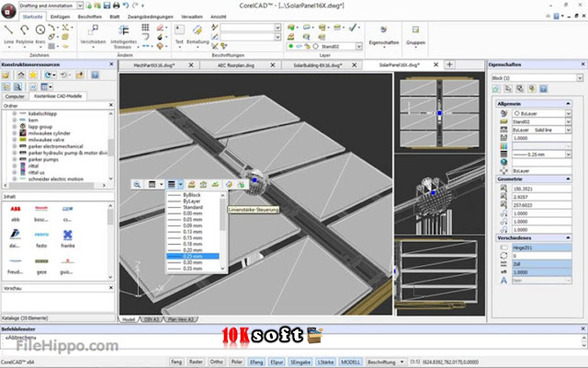The height and width of the screenshot is (368, 588).
Task: Open Eigenschaften from the ribbon
Action: [x=384, y=35]
